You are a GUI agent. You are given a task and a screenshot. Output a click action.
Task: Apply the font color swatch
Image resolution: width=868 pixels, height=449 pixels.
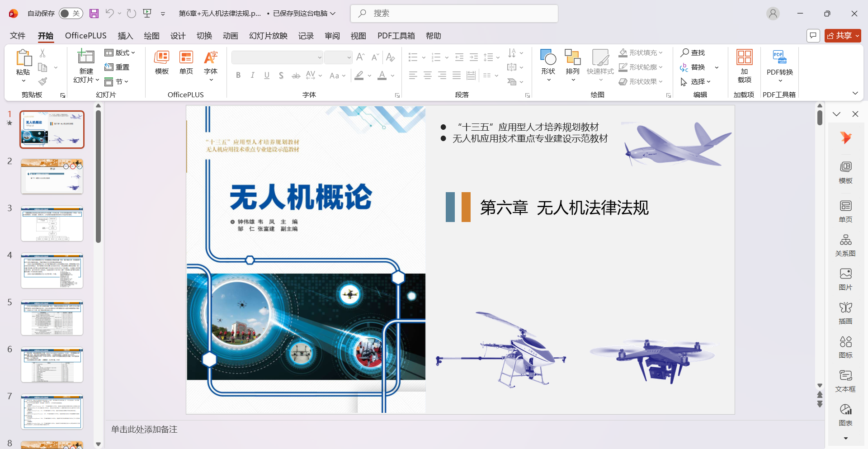click(x=382, y=76)
